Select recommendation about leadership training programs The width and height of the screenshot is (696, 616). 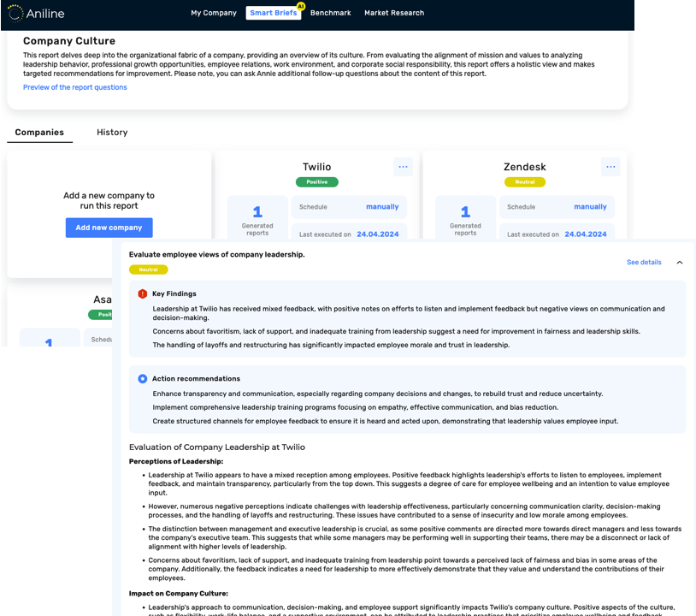356,408
